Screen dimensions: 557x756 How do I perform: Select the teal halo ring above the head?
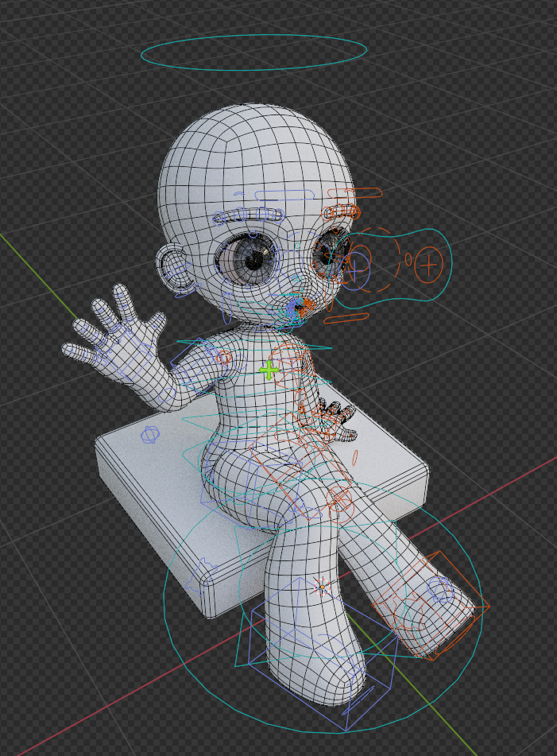(253, 52)
